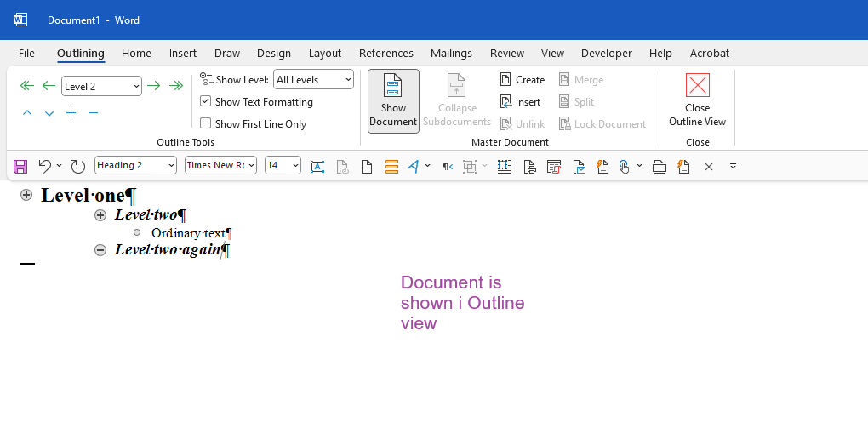
Task: Click the blank new document icon
Action: tap(367, 166)
